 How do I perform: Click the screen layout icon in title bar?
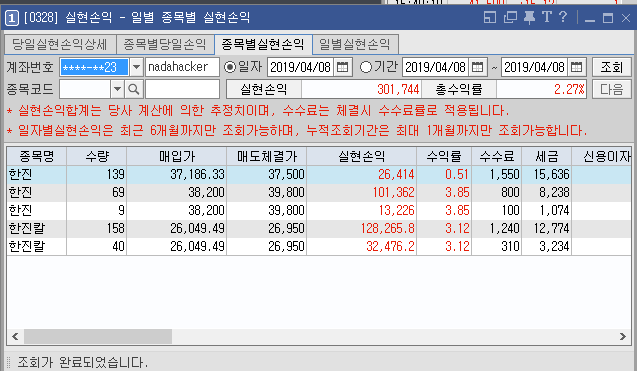490,17
